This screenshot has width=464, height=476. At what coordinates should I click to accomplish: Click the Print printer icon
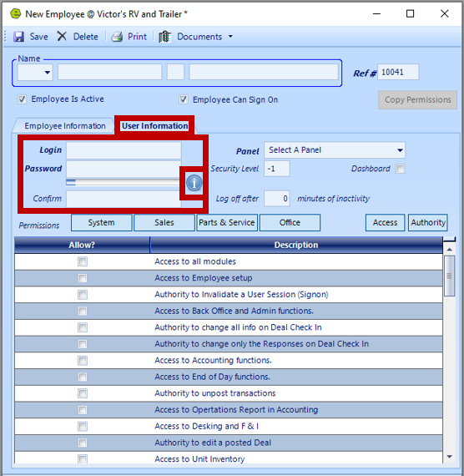[117, 37]
